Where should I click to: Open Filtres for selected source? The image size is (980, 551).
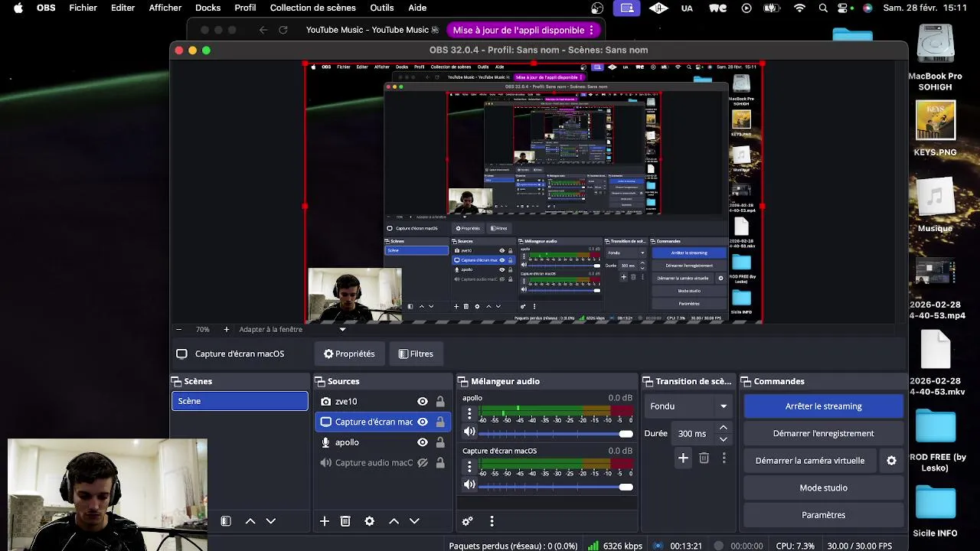416,354
